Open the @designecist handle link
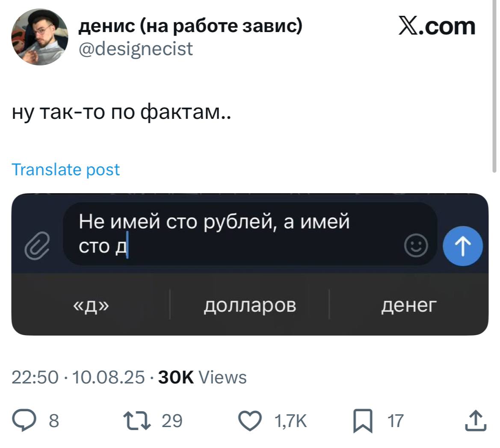Viewport: 500px width, 448px height. (x=136, y=49)
